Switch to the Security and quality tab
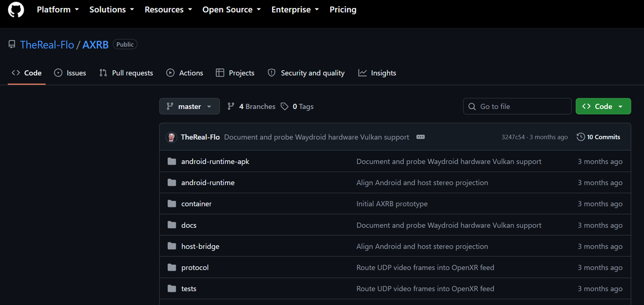This screenshot has height=305, width=644. (x=306, y=73)
